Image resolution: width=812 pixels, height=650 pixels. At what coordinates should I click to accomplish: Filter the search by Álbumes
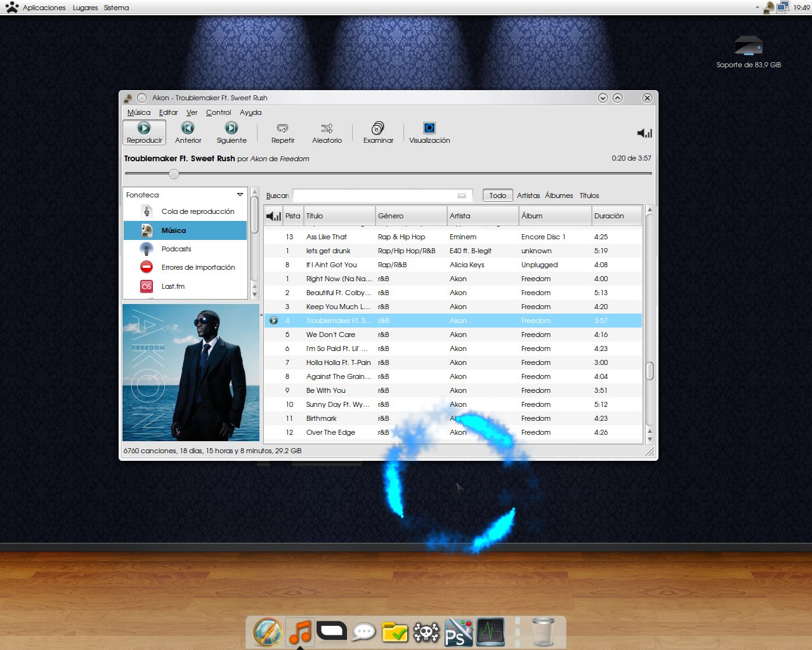click(x=559, y=196)
